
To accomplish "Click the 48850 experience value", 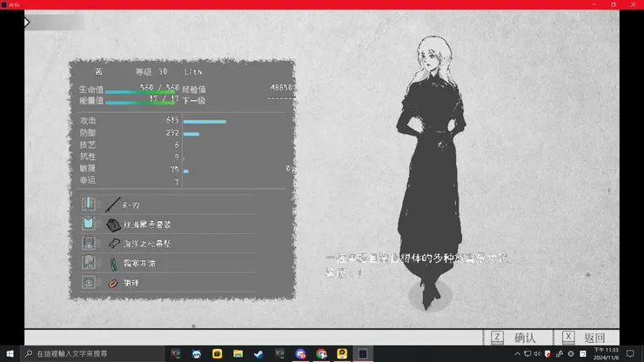I will tap(281, 88).
